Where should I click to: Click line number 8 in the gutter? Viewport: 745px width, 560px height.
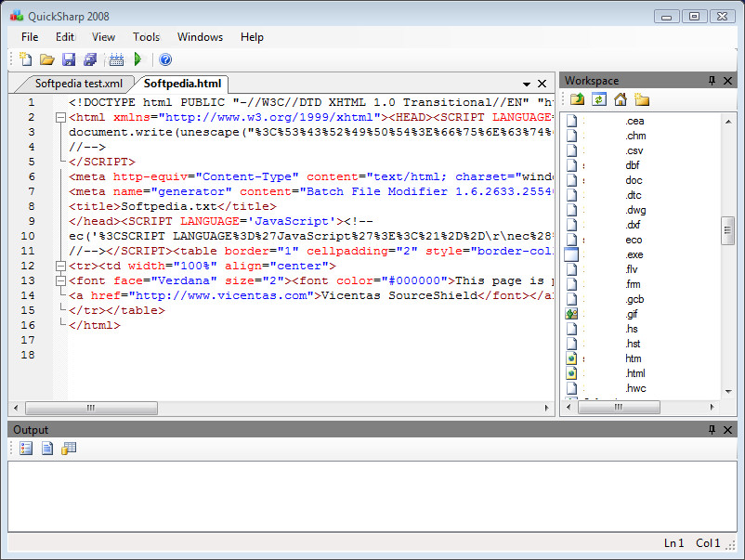(32, 206)
